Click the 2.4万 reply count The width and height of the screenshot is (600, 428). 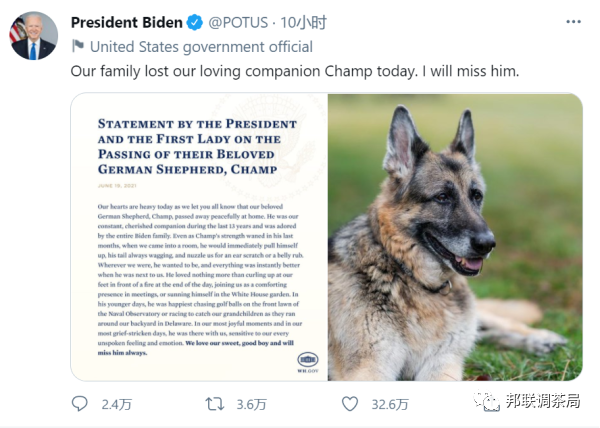pyautogui.click(x=116, y=404)
